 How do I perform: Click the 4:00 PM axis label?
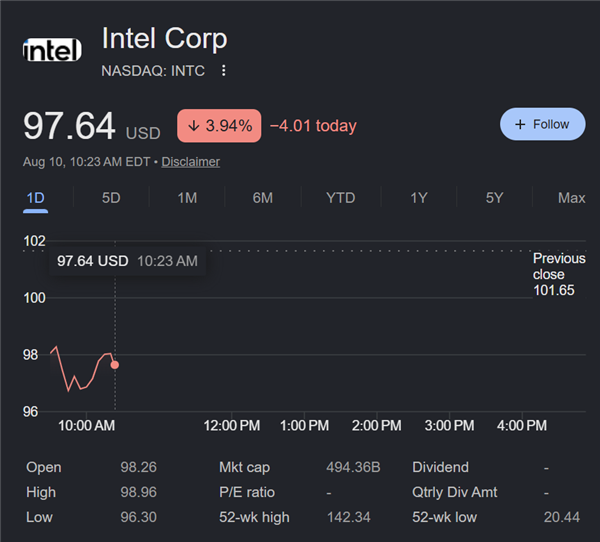522,426
